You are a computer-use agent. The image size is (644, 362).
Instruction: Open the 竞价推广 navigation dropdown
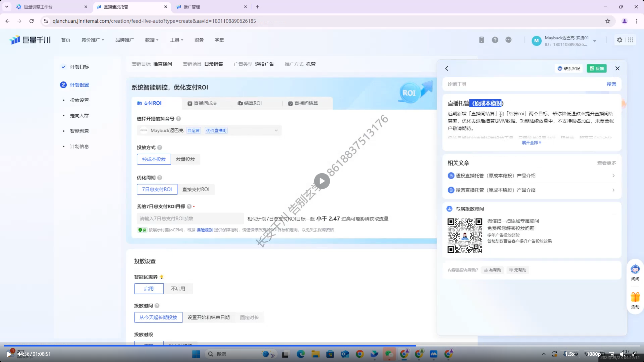pyautogui.click(x=92, y=40)
